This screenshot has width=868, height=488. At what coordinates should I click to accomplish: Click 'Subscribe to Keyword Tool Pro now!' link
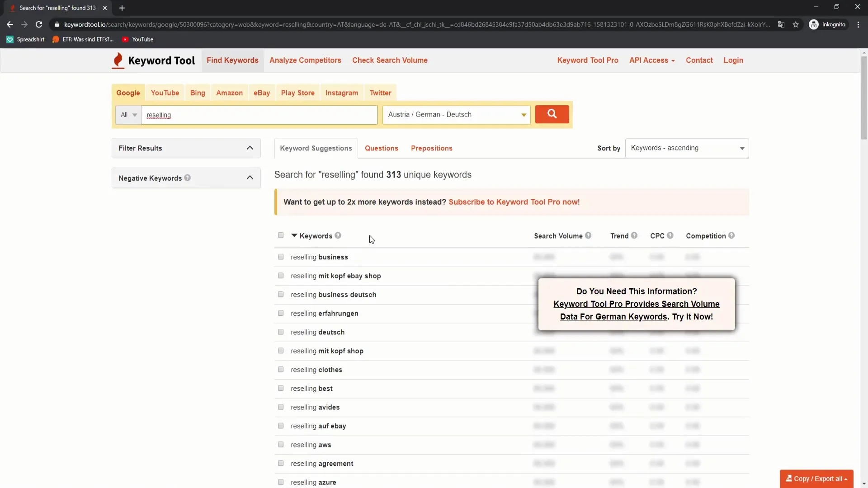coord(514,202)
